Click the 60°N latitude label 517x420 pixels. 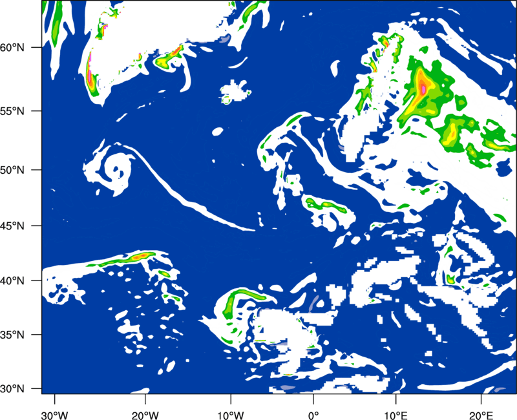pyautogui.click(x=12, y=48)
